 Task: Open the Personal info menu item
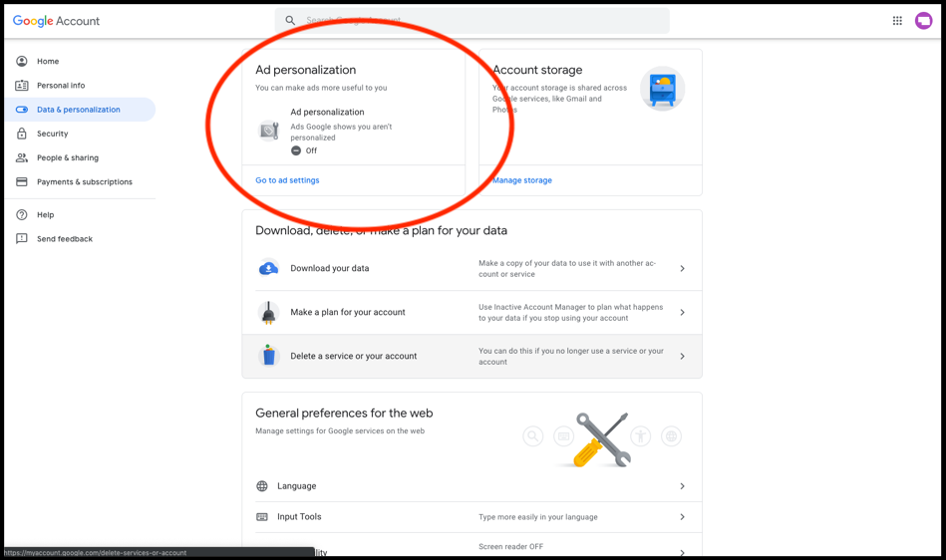pyautogui.click(x=80, y=85)
